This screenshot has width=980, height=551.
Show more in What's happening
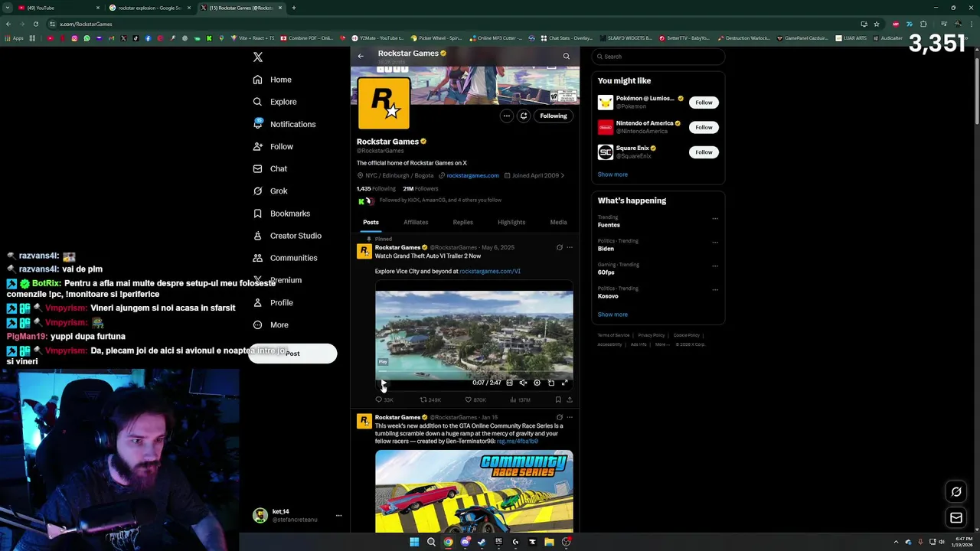(x=612, y=315)
